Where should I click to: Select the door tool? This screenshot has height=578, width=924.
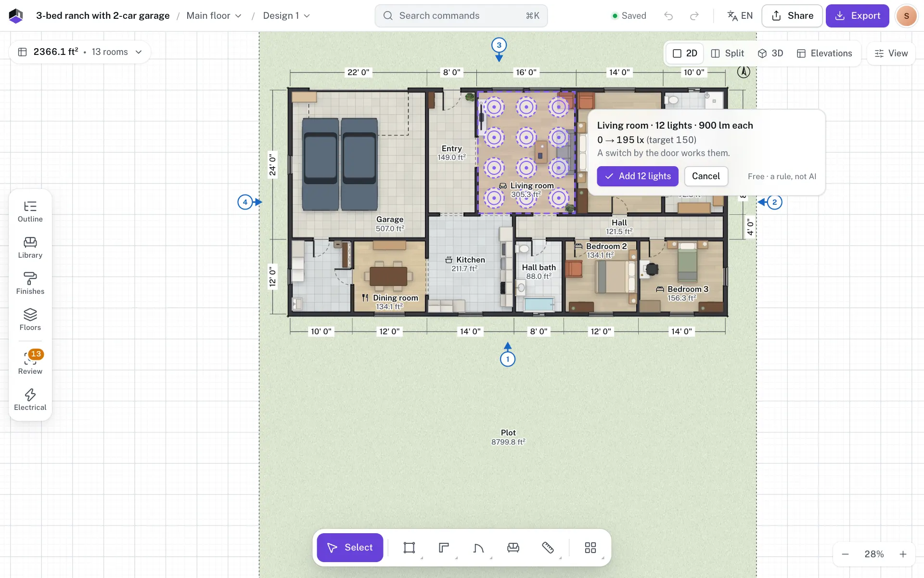pos(478,548)
